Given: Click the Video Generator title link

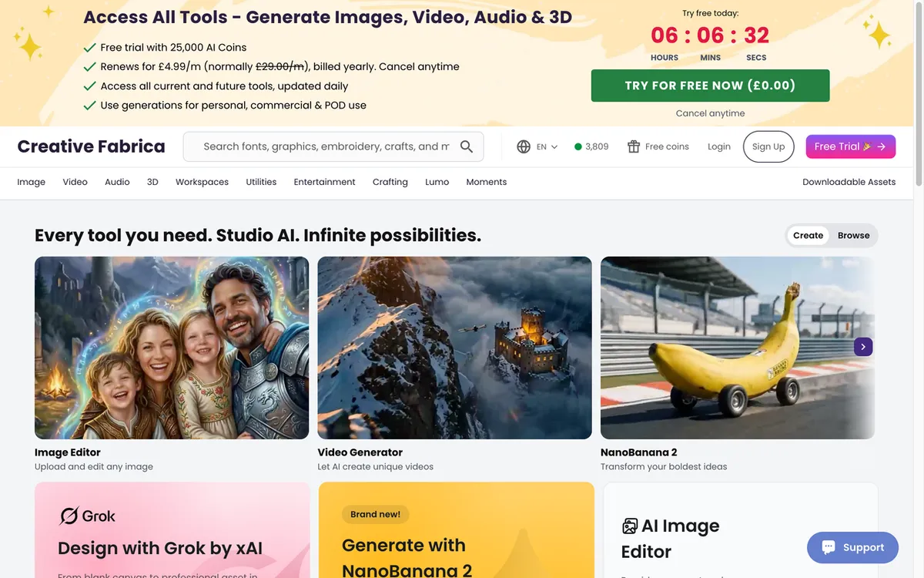Looking at the screenshot, I should (x=360, y=452).
